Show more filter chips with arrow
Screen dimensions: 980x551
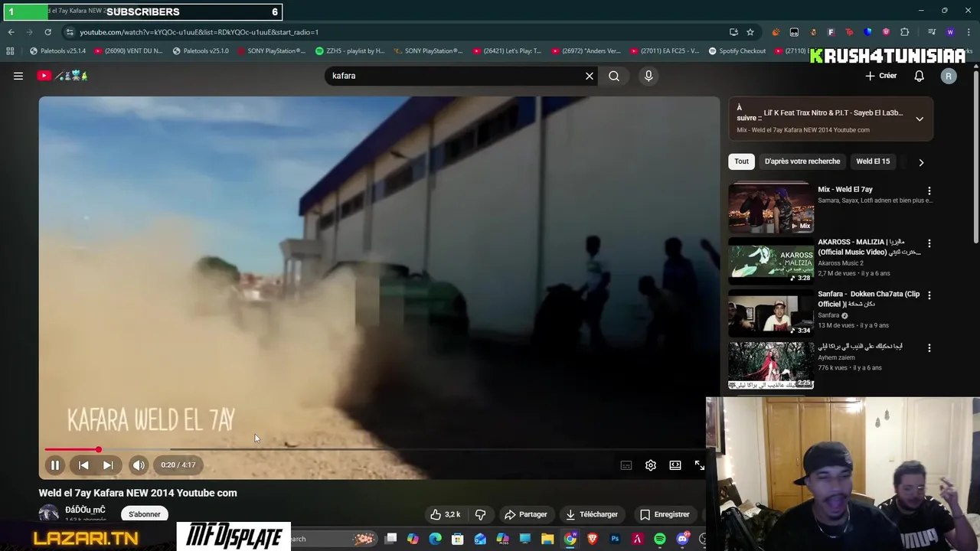pos(921,162)
